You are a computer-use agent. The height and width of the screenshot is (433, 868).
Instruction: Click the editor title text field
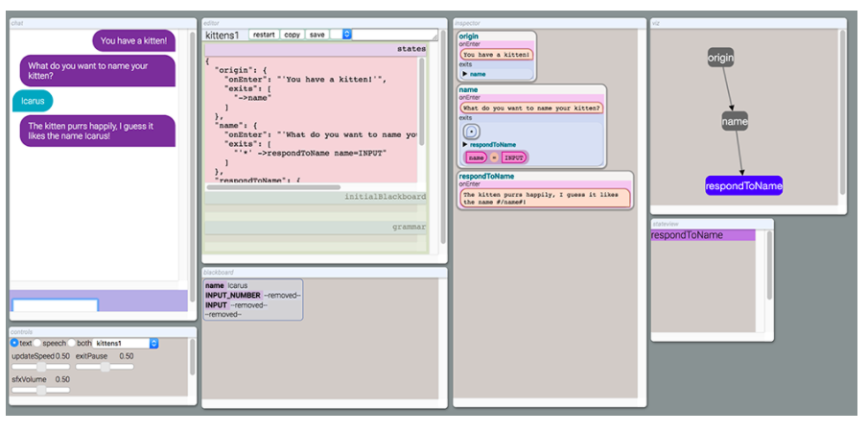coord(394,35)
